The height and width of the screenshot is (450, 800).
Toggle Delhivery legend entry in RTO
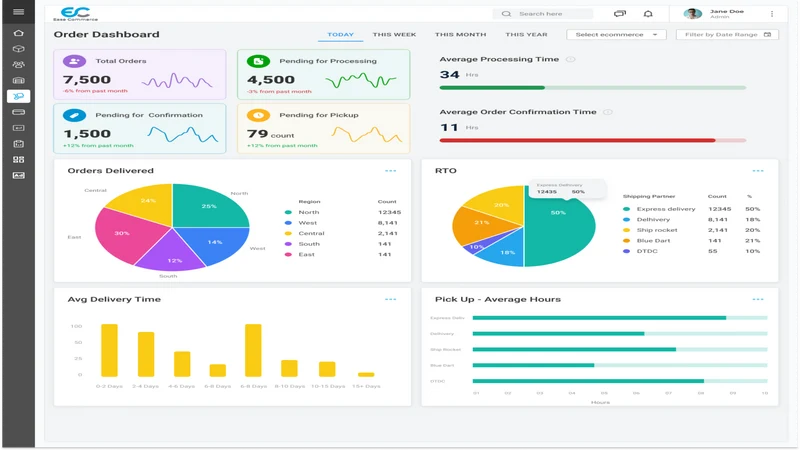point(647,220)
